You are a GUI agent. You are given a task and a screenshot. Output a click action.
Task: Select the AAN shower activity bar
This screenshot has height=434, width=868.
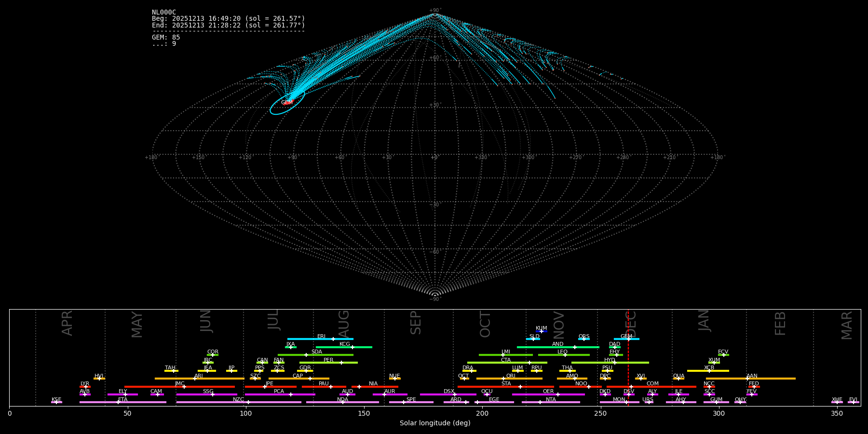pyautogui.click(x=751, y=379)
